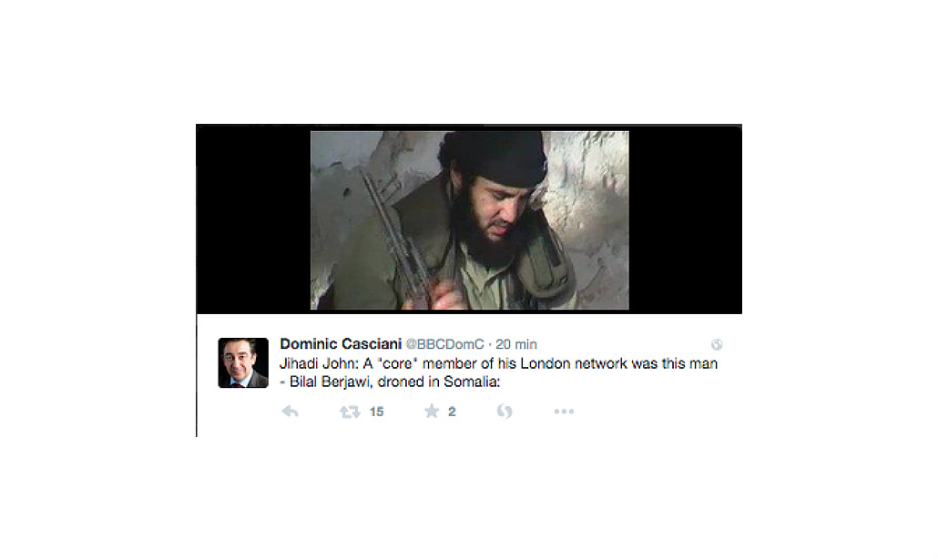
Task: Click the quoted word core in the tweet
Action: click(397, 363)
